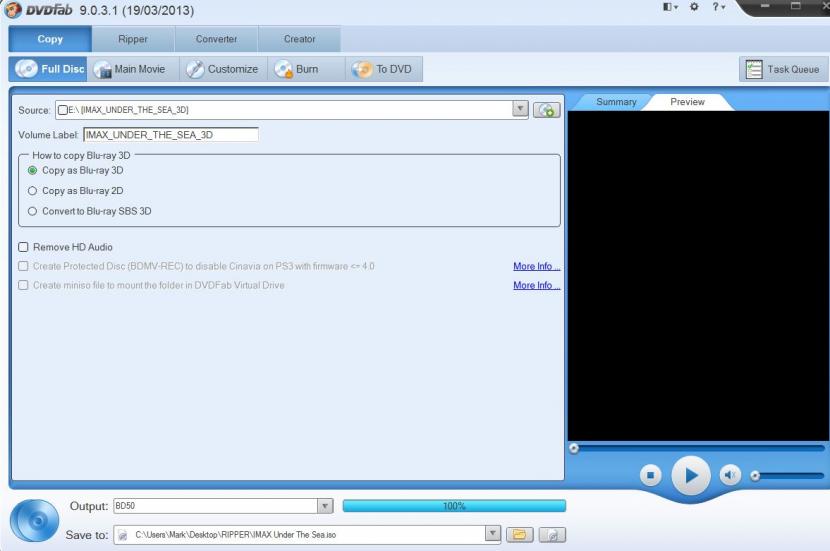
Task: Choose the Customize copy mode
Action: pyautogui.click(x=223, y=69)
